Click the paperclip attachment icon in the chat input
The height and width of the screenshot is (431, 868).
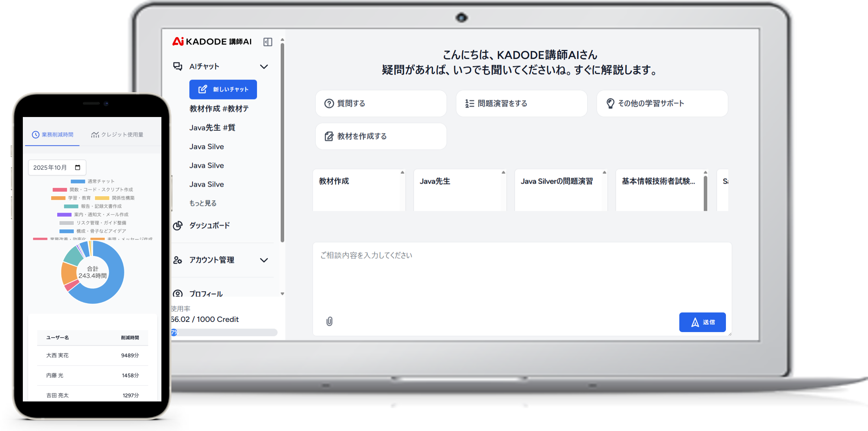329,321
